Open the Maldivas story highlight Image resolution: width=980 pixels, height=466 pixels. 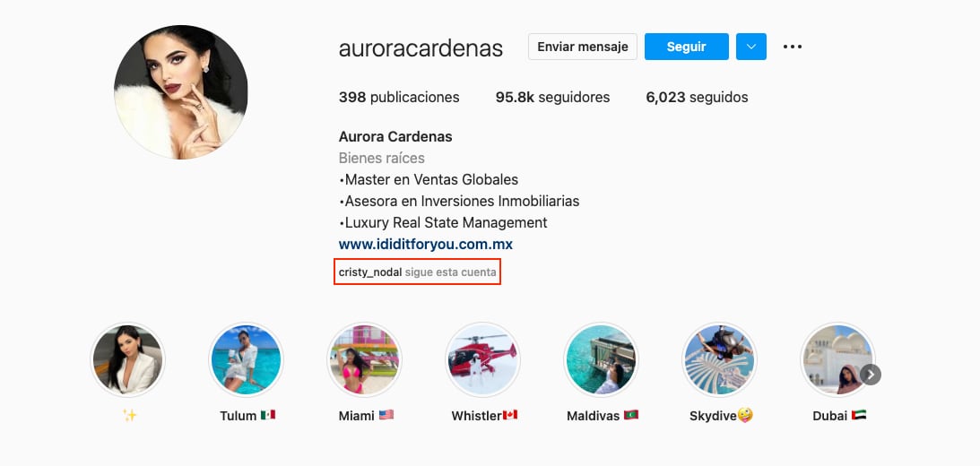[602, 360]
